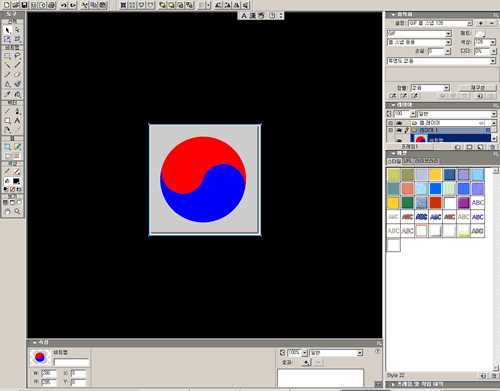Click the Print icon in toolbar

click(x=51, y=5)
